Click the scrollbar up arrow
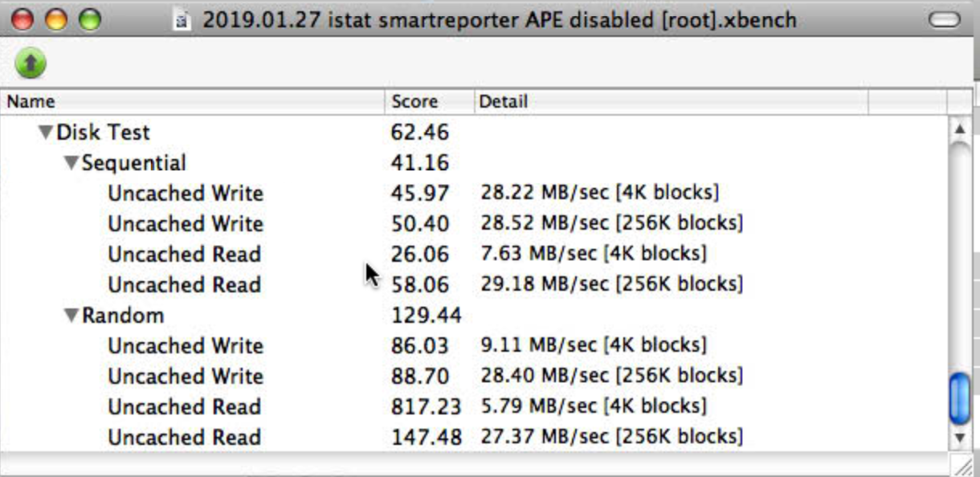Image resolution: width=980 pixels, height=477 pixels. 958,129
